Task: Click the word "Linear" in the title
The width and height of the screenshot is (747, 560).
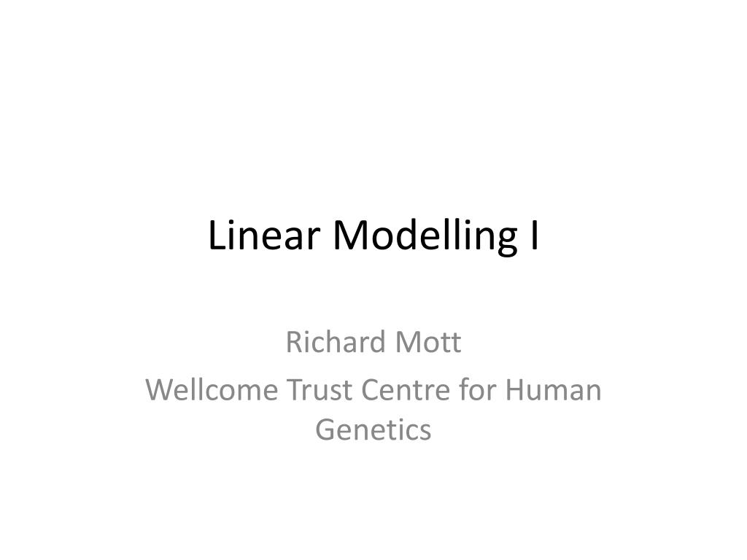Action: pos(263,235)
